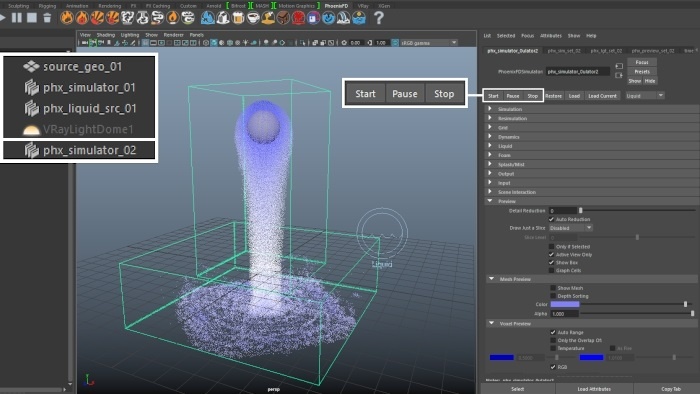
Task: Click the go to output connection icon
Action: point(619,75)
